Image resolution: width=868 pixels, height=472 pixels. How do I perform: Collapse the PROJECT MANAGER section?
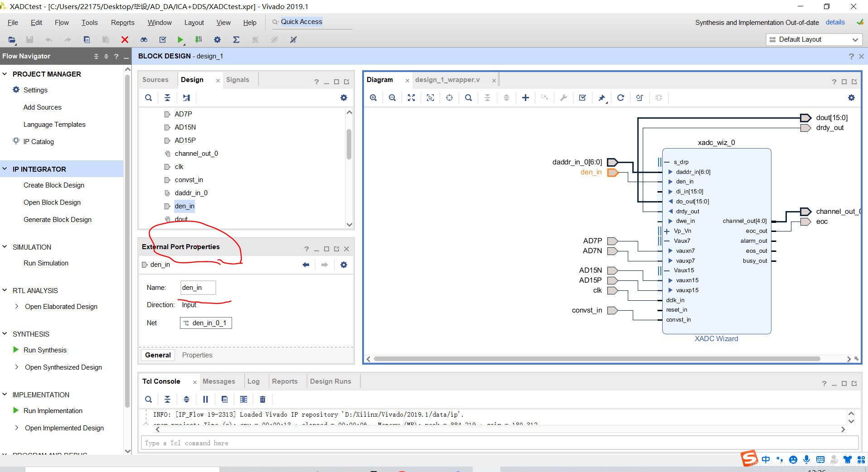(x=5, y=74)
